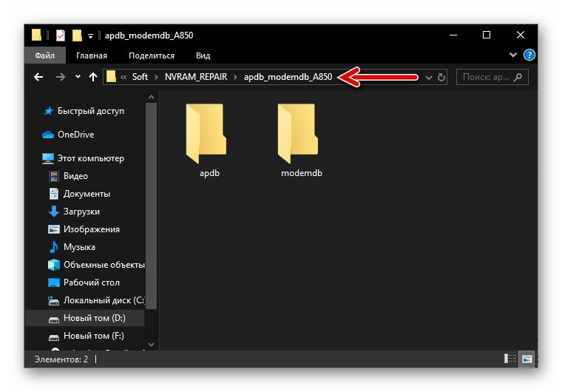Open the Документы folder

click(x=79, y=194)
